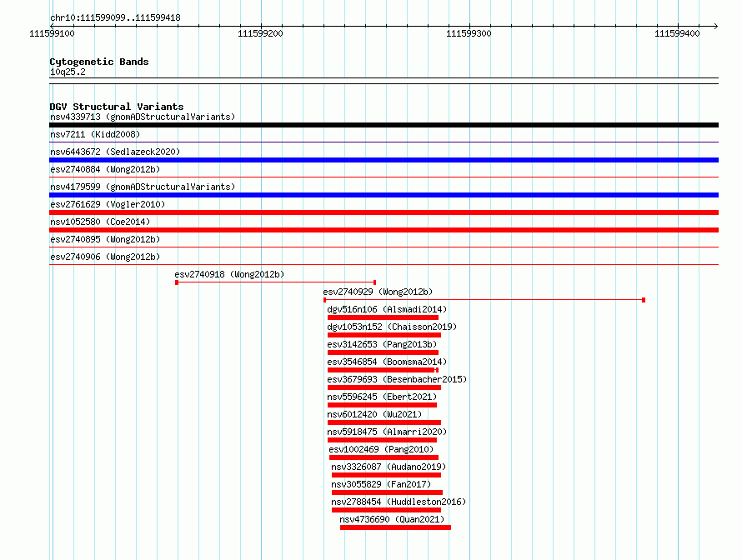Screen dimensions: 742x560
Task: Click the red bar under nsv5596245
Action: pyautogui.click(x=382, y=405)
